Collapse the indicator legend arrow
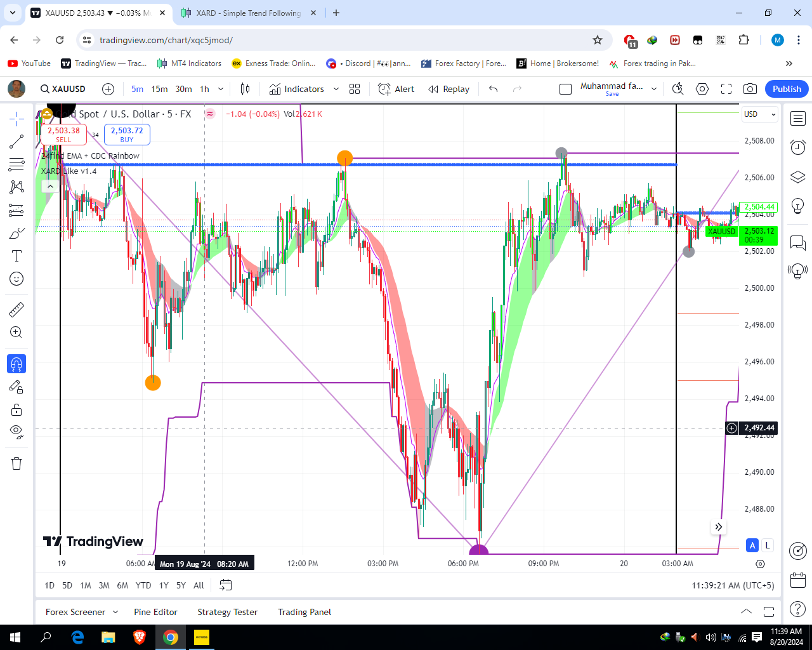The image size is (812, 650). [x=50, y=186]
